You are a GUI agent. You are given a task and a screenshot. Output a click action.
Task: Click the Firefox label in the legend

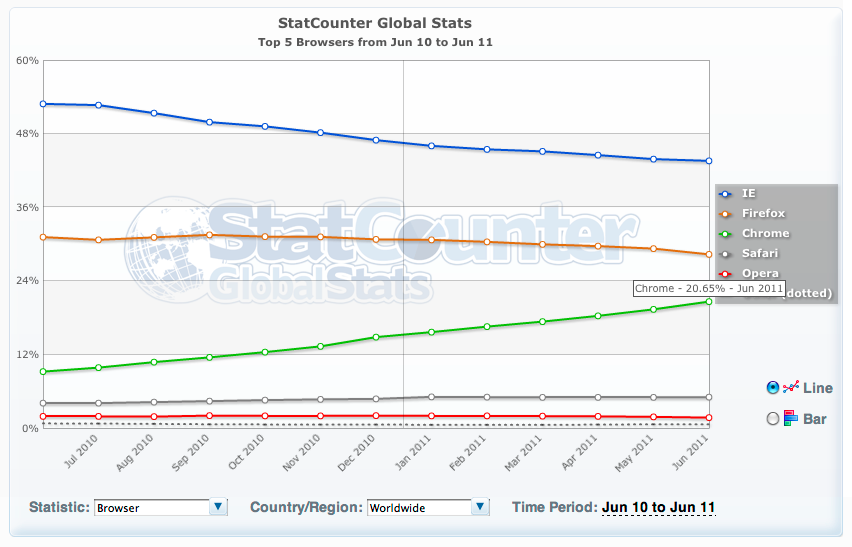click(763, 213)
